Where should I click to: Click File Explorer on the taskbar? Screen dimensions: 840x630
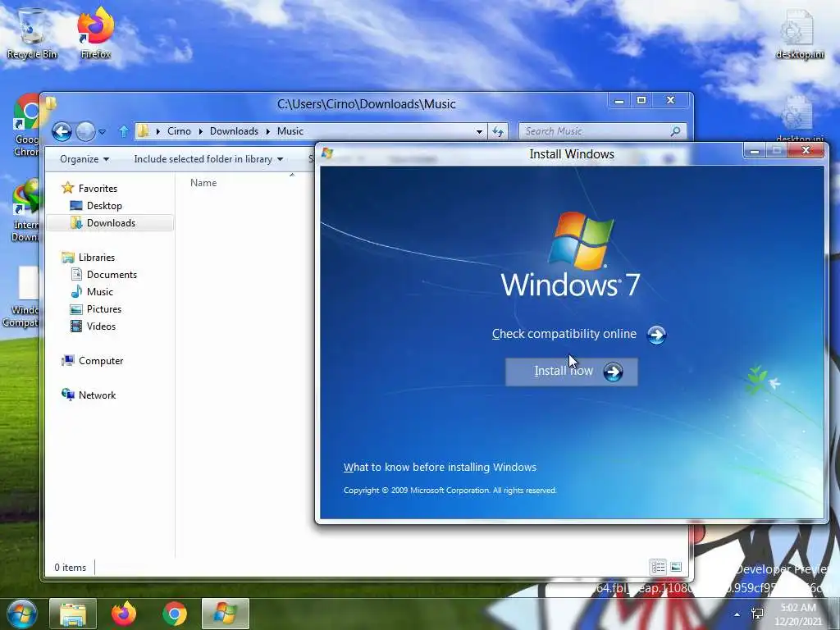(x=73, y=614)
